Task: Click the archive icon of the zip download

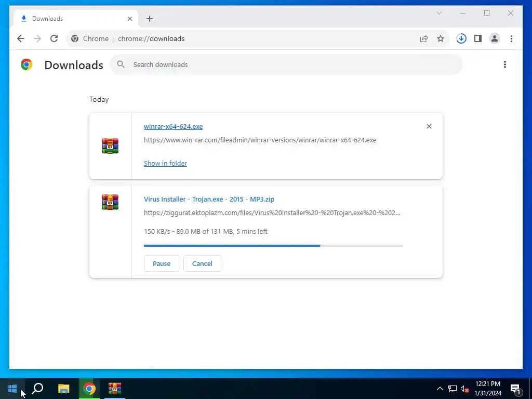Action: (x=110, y=202)
